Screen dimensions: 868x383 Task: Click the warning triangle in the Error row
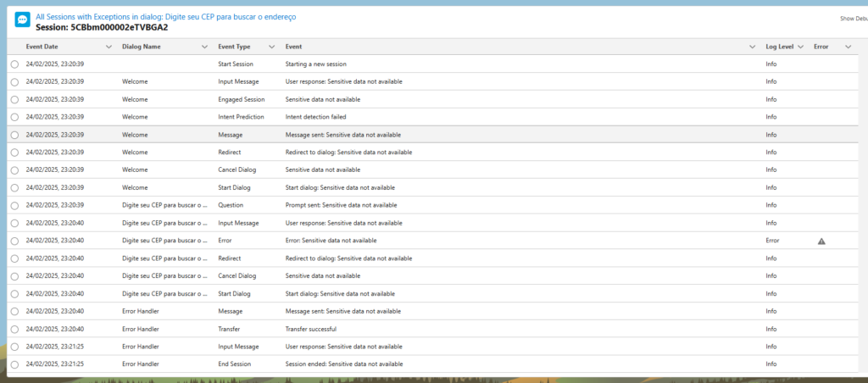pyautogui.click(x=821, y=241)
